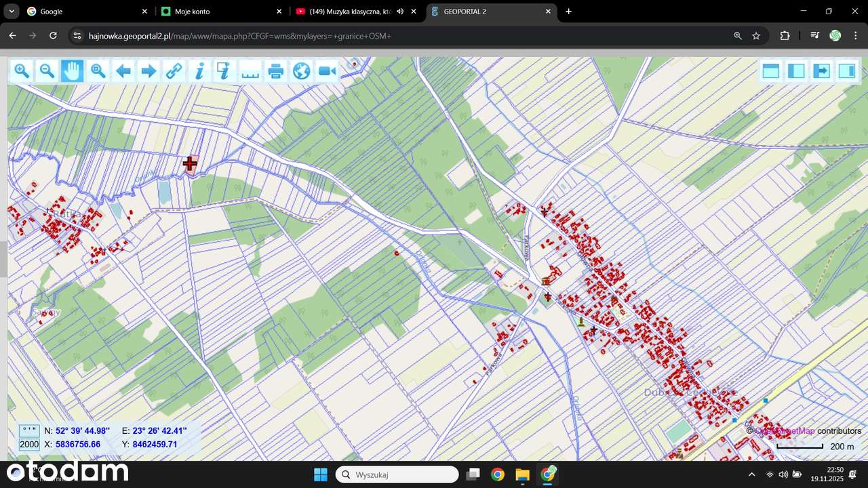The height and width of the screenshot is (488, 868).
Task: Click the map print icon
Action: tap(276, 70)
